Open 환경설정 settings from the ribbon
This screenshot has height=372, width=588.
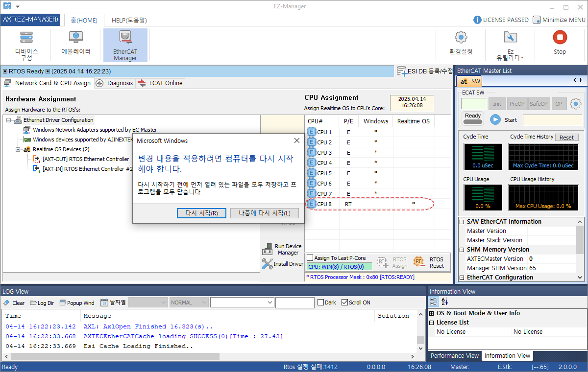[461, 44]
